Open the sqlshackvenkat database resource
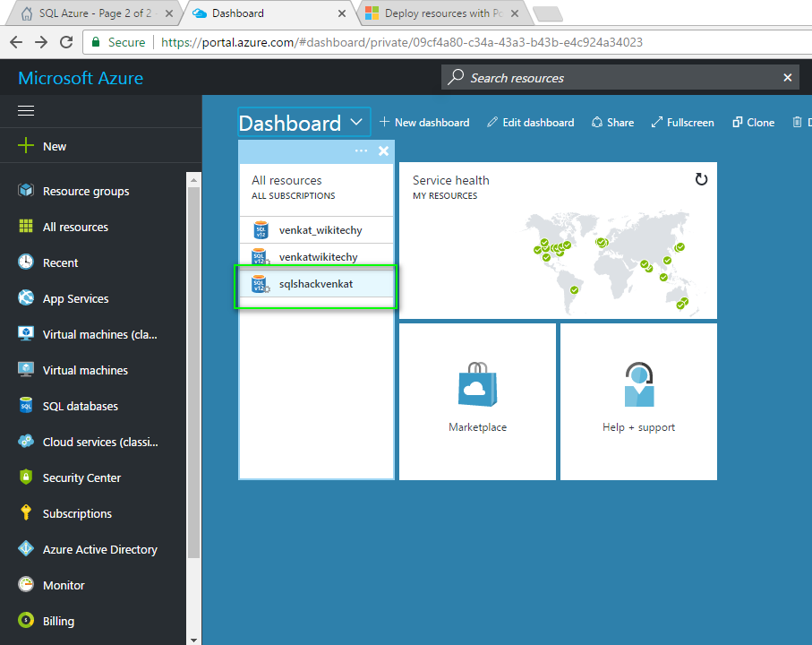 [x=315, y=284]
